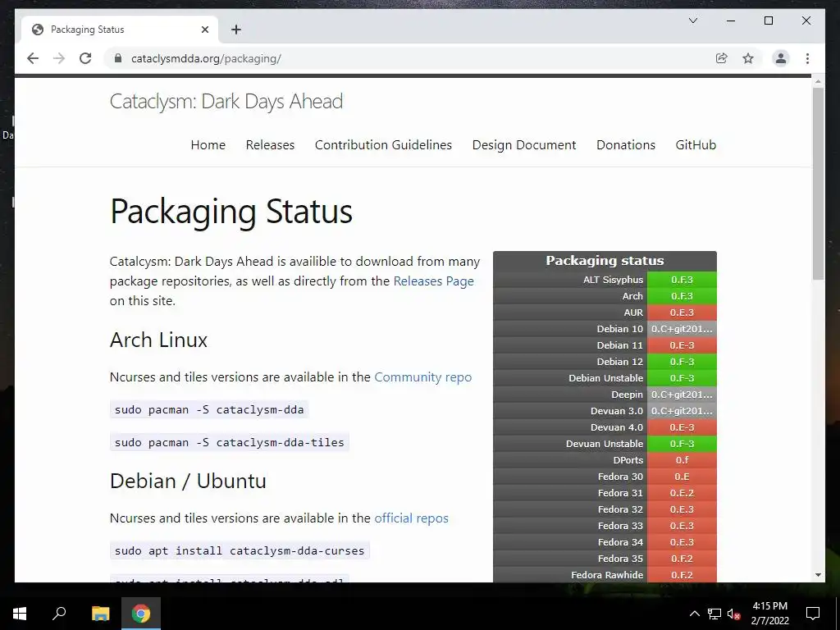Click the Arch Linux heading

pos(158,340)
